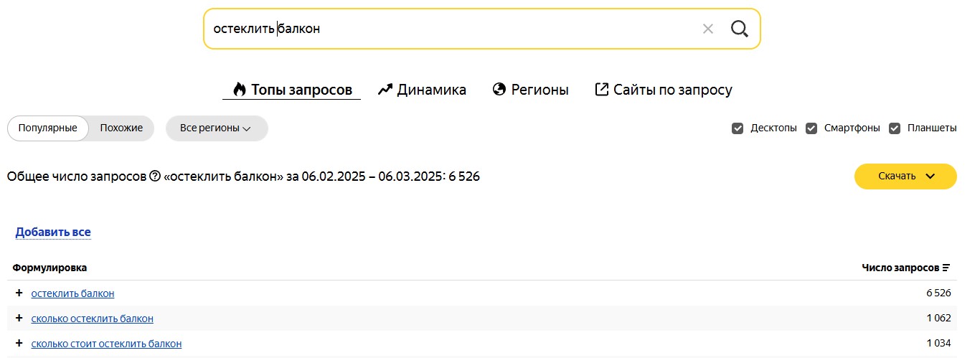Click inside the search input field
The width and height of the screenshot is (980, 358).
point(452,29)
